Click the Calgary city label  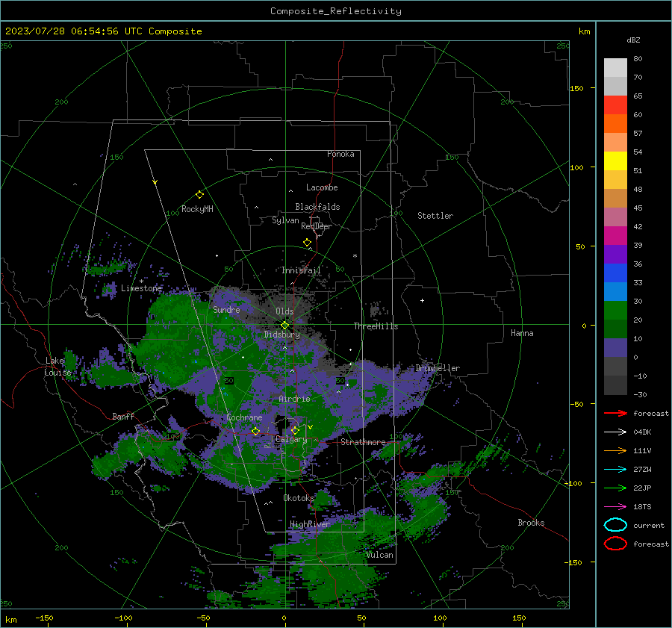[291, 439]
